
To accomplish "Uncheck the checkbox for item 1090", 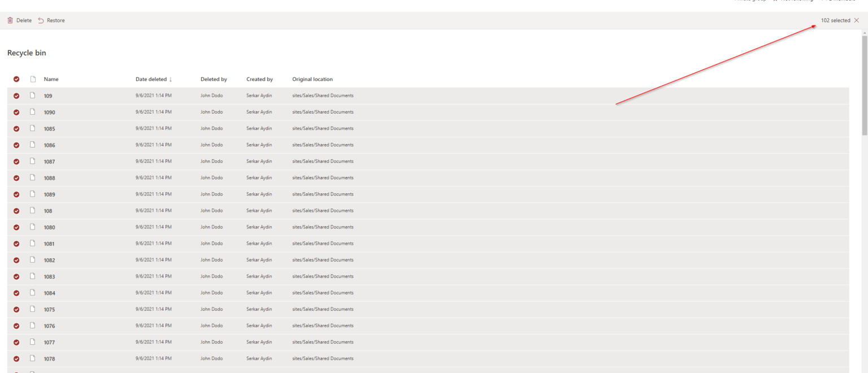I will (x=16, y=112).
